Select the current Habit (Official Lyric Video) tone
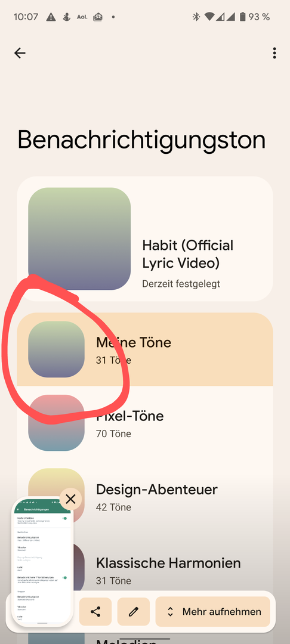The image size is (290, 644). pos(145,239)
